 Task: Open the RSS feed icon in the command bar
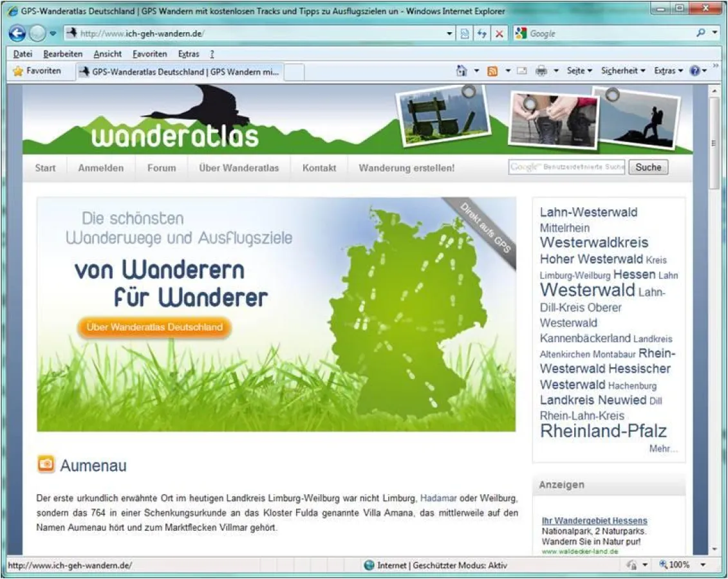click(492, 71)
